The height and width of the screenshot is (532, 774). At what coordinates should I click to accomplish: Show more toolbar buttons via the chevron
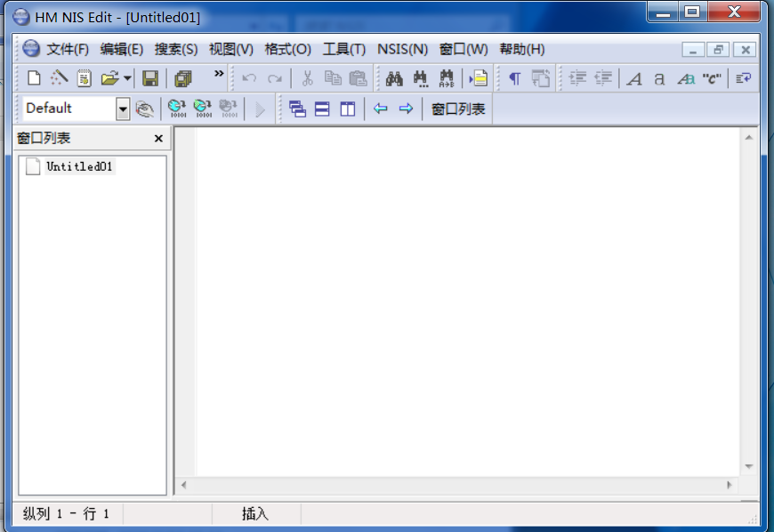pyautogui.click(x=219, y=74)
